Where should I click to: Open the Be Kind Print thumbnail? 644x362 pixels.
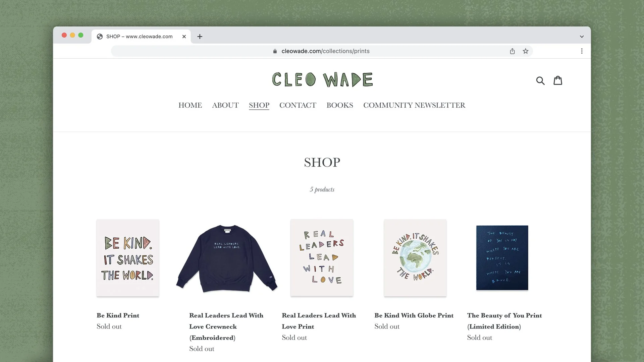coord(128,258)
